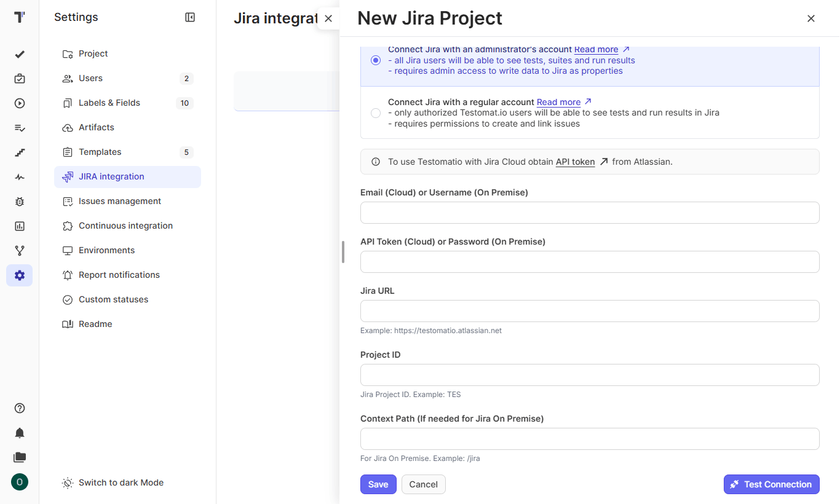Open Issues management settings
Screen dimensions: 840x504
tap(127, 202)
